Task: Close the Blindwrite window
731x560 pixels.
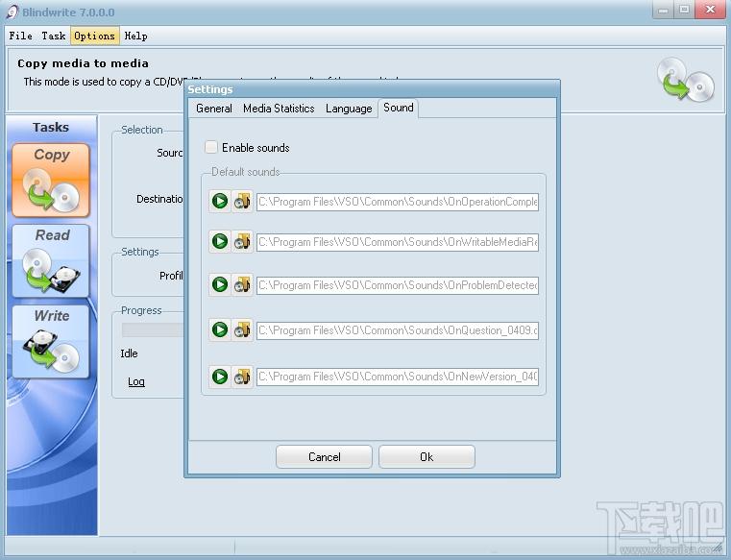Action: [710, 10]
